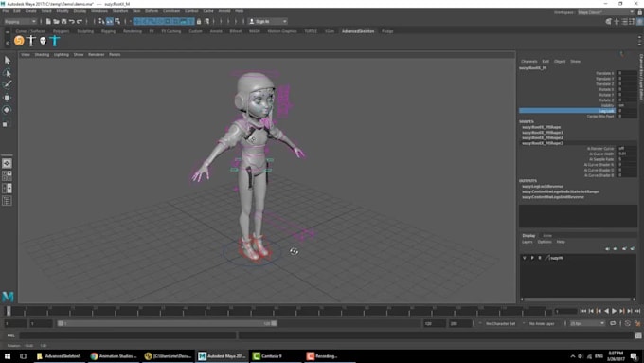This screenshot has height=363, width=644.
Task: Open the Skeleton menu
Action: click(120, 11)
